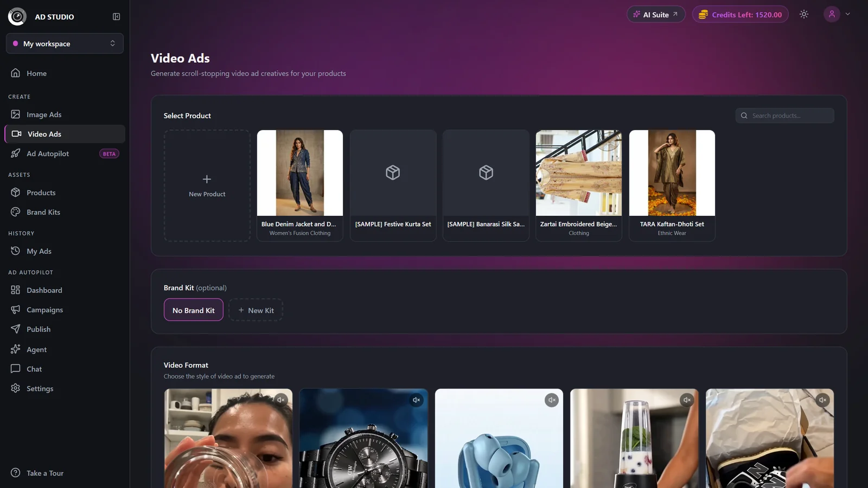This screenshot has height=488, width=868.
Task: Go to Home in sidebar
Action: (65, 73)
